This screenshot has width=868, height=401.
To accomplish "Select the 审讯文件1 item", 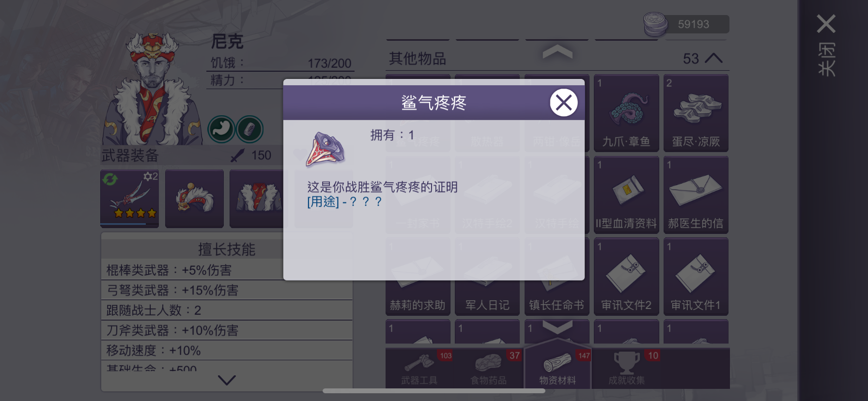I will point(696,277).
